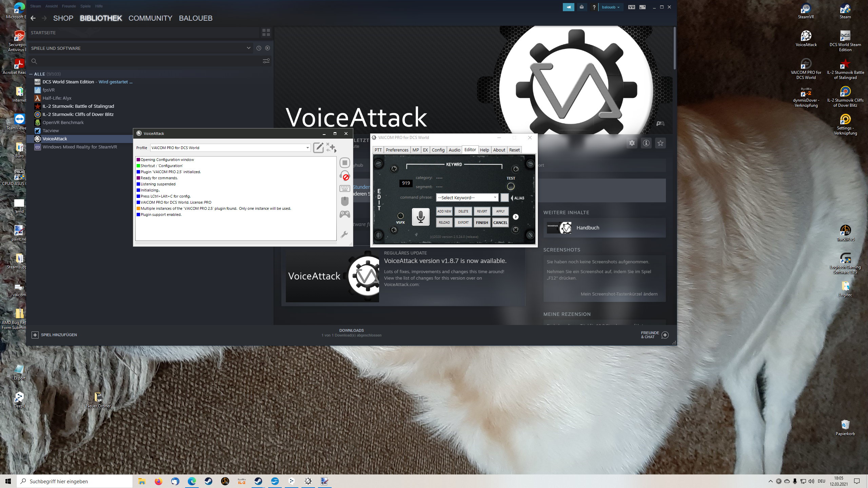Toggle keyboard shortcuts icon in VoiceAttack
Viewport: 868px width, 488px height.
click(x=345, y=188)
